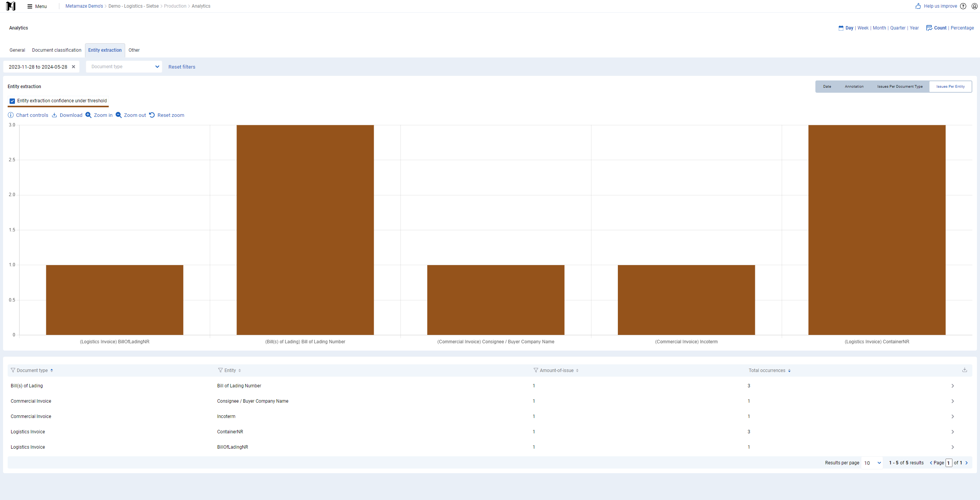Screen dimensions: 980x500
Task: Clear the date range with the X icon
Action: click(x=73, y=67)
